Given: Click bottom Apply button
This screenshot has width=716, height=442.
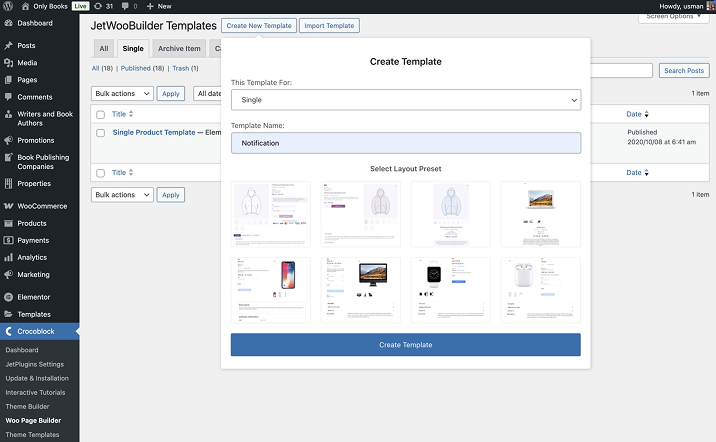Looking at the screenshot, I should click(x=171, y=195).
